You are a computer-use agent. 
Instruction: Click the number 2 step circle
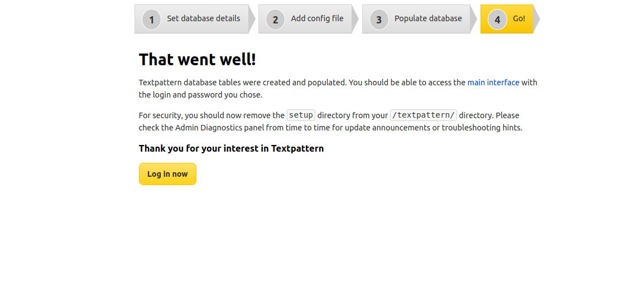point(275,20)
